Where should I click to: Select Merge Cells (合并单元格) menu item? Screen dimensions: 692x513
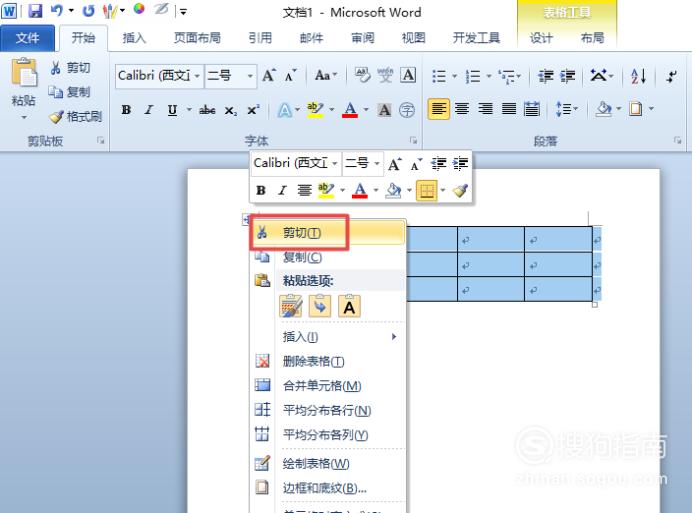(x=327, y=386)
